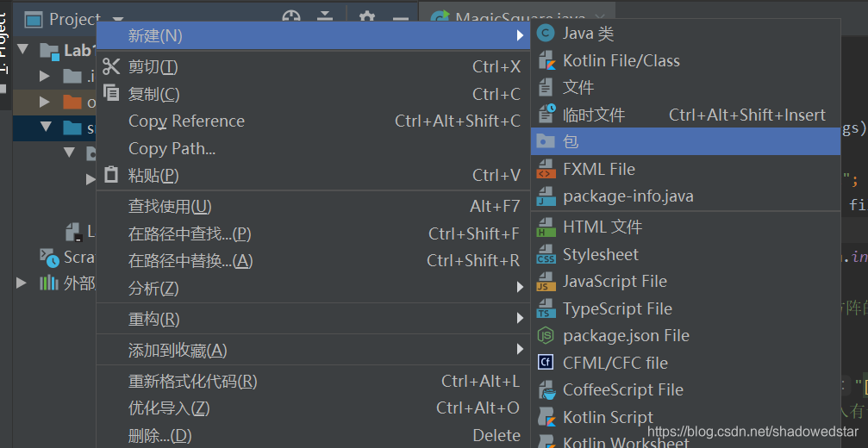The width and height of the screenshot is (868, 448).
Task: Expand the 重构(R) submenu
Action: 313,319
